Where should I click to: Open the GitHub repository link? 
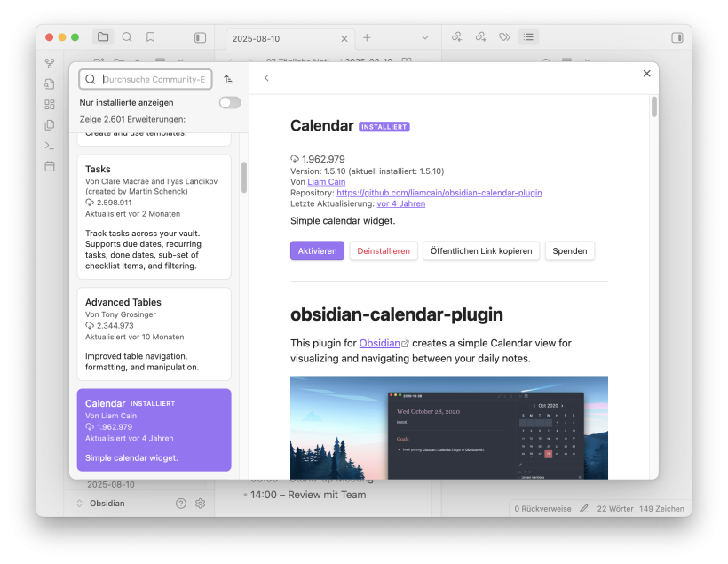(439, 193)
